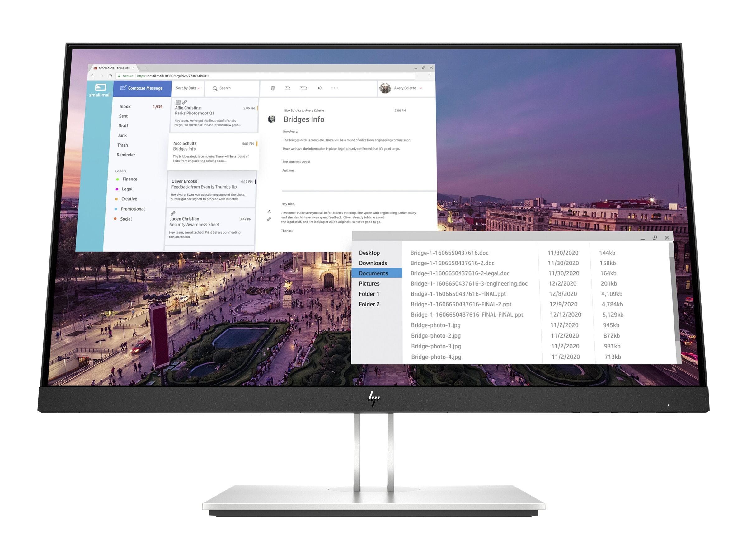Click the attachment paperclip icon
Viewport: 747px width, 560px height.
click(269, 219)
